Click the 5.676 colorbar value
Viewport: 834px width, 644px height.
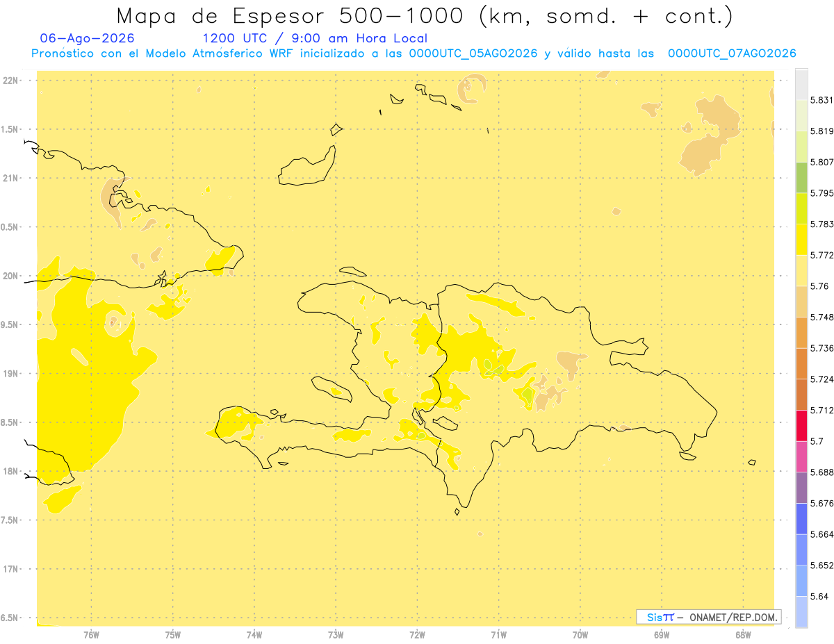point(821,503)
